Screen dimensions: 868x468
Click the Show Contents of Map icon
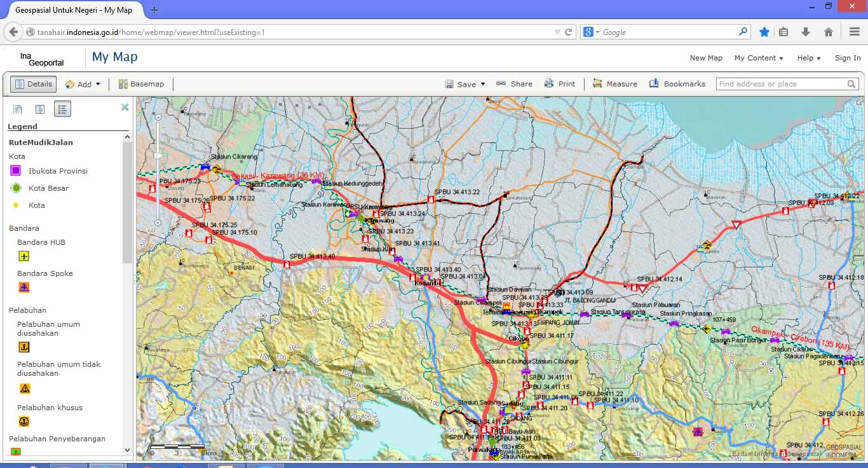click(x=40, y=109)
